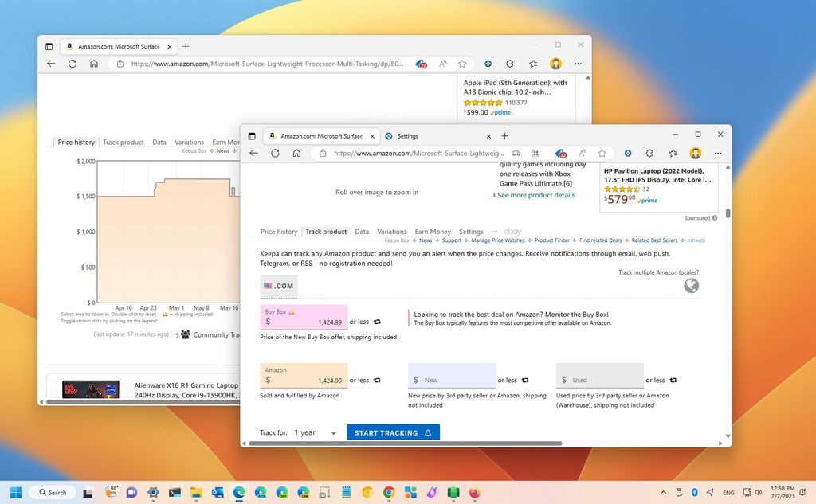
Task: Click home icon in the back browser window
Action: (x=94, y=64)
